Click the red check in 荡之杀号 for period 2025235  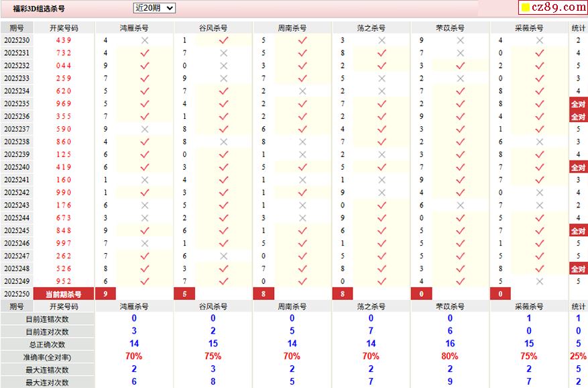pos(381,103)
